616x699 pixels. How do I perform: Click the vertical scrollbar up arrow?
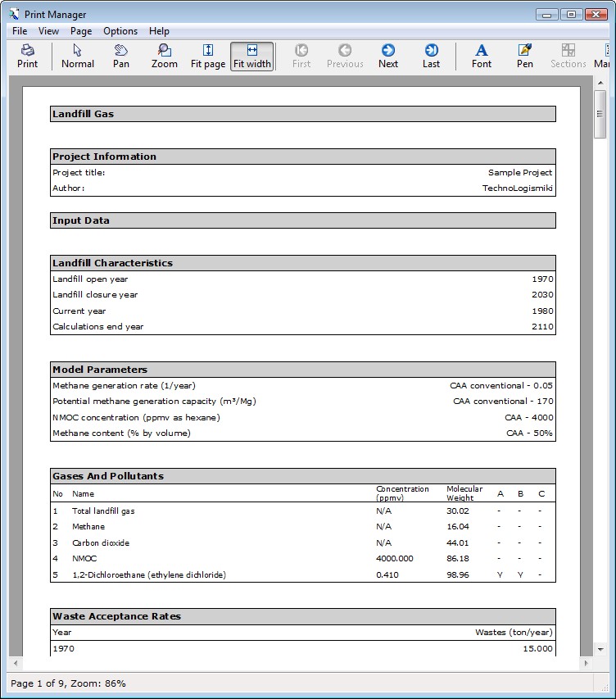click(600, 83)
